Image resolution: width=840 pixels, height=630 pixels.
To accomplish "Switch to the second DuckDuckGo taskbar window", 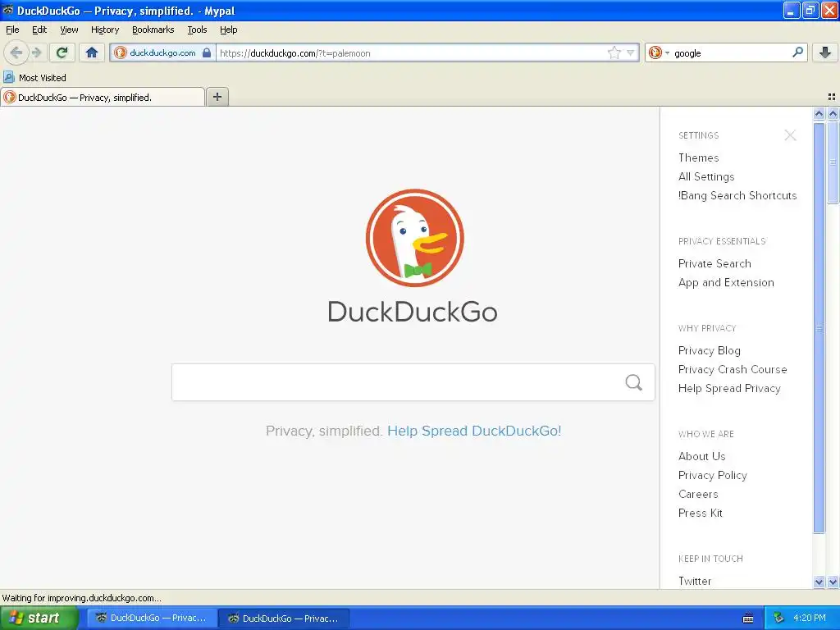I will pyautogui.click(x=284, y=618).
